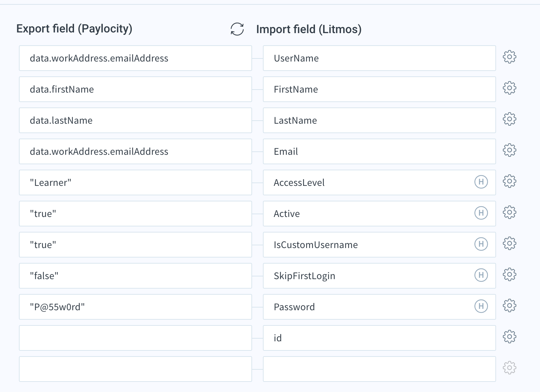Open settings gear for AccessLevel mapping
This screenshot has width=540, height=392.
click(x=510, y=181)
